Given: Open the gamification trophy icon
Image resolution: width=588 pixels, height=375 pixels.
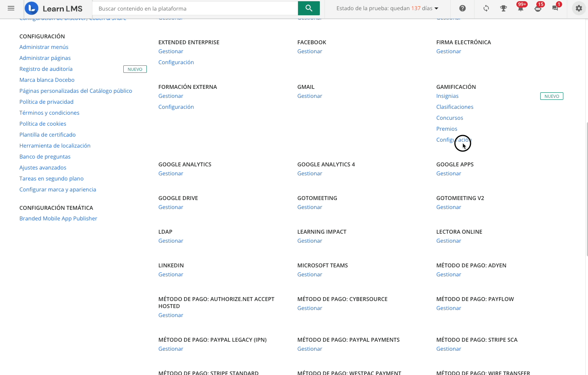Looking at the screenshot, I should [x=503, y=8].
